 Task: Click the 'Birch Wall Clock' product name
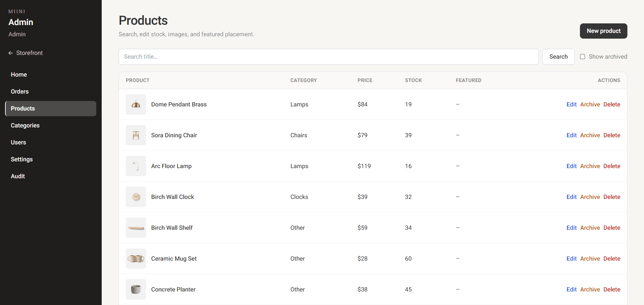point(173,197)
